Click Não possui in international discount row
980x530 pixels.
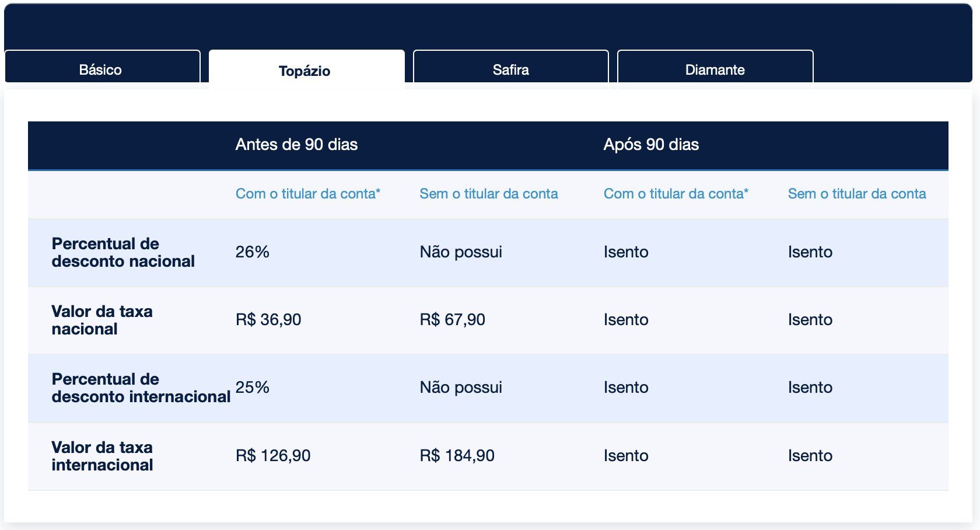[461, 388]
